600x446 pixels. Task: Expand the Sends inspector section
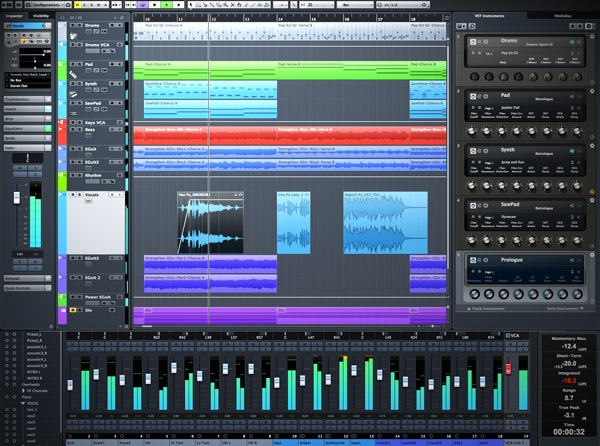(x=28, y=138)
